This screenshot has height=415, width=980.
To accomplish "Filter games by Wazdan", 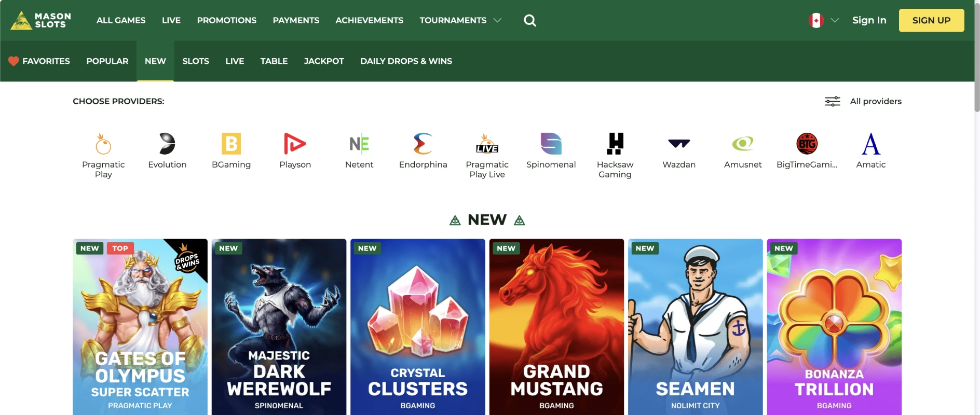I will (x=679, y=151).
